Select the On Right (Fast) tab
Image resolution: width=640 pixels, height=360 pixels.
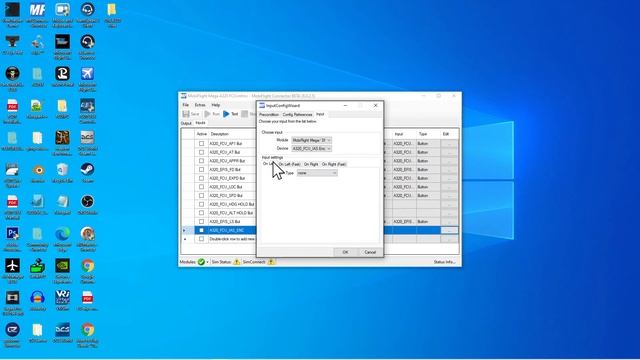tap(334, 164)
